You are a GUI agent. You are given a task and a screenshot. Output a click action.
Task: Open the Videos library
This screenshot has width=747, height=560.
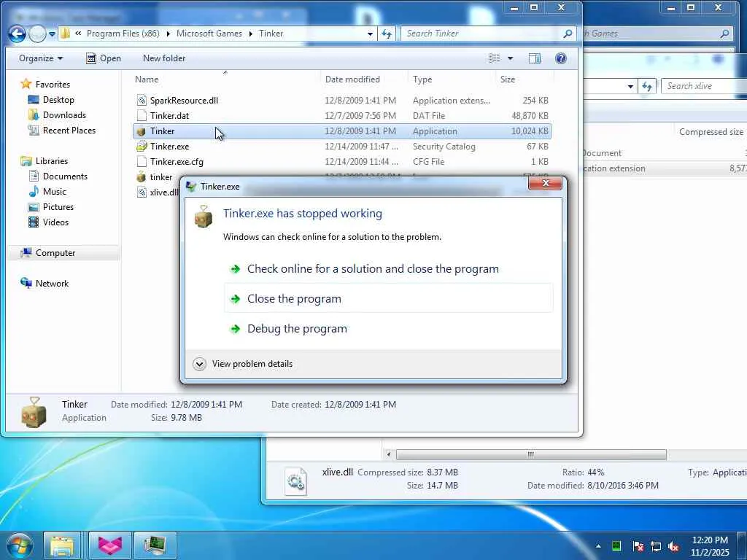point(48,222)
